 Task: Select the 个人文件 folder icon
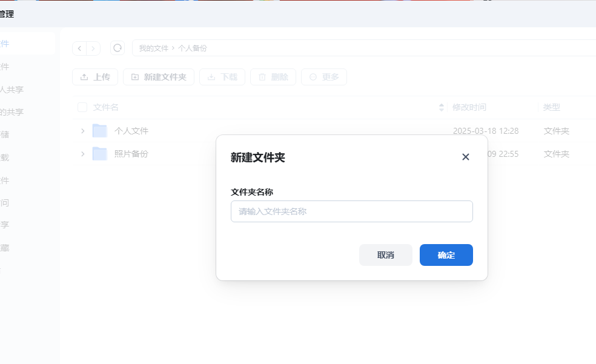[100, 130]
